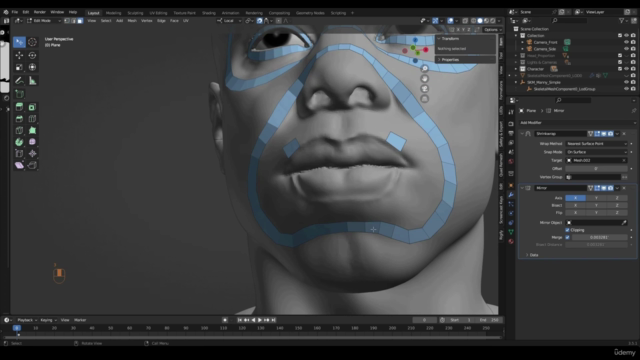
Task: Remove the Mirror modifier with X button
Action: coord(624,188)
